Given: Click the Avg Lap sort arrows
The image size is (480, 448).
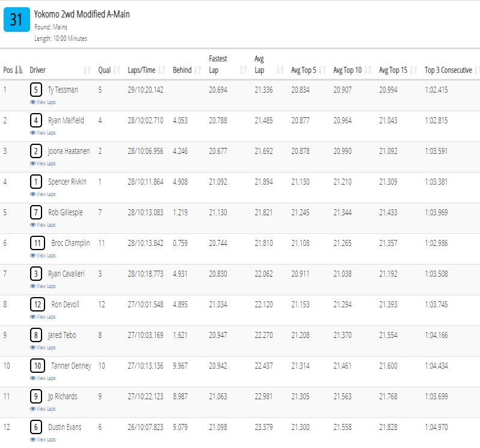Looking at the screenshot, I should (x=280, y=70).
